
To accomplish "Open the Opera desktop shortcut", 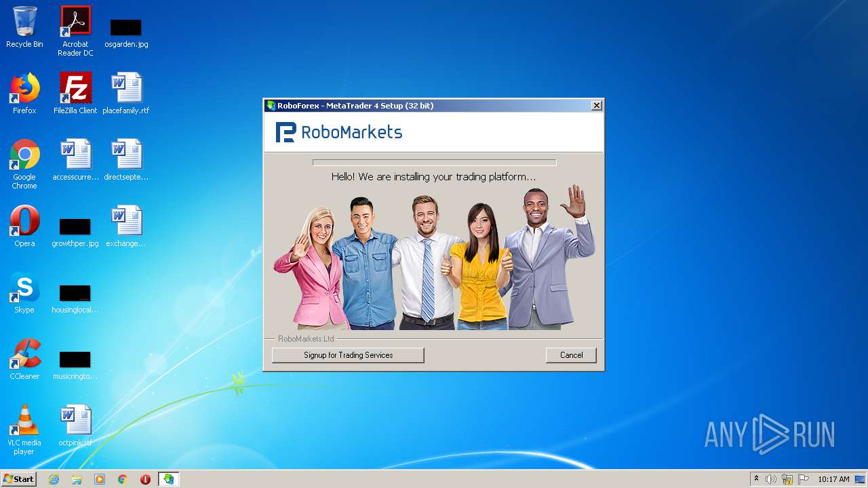I will tap(24, 226).
